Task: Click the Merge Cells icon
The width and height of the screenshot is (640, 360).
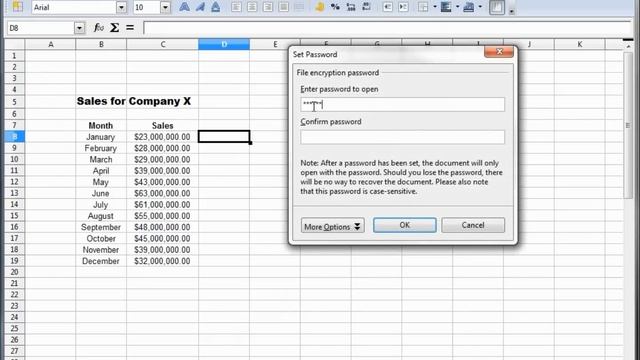Action: click(299, 7)
